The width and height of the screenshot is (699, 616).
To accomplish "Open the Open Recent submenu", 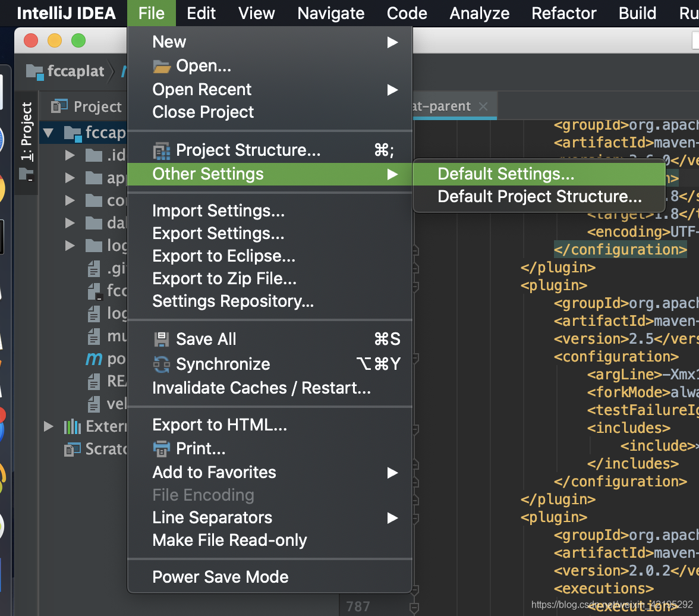I will click(202, 89).
